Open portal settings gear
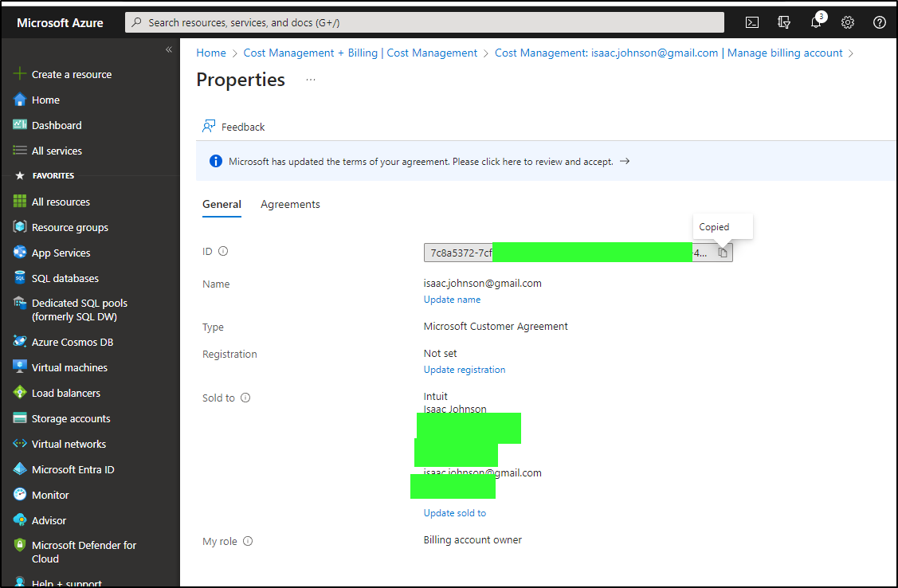Image resolution: width=898 pixels, height=588 pixels. point(848,22)
